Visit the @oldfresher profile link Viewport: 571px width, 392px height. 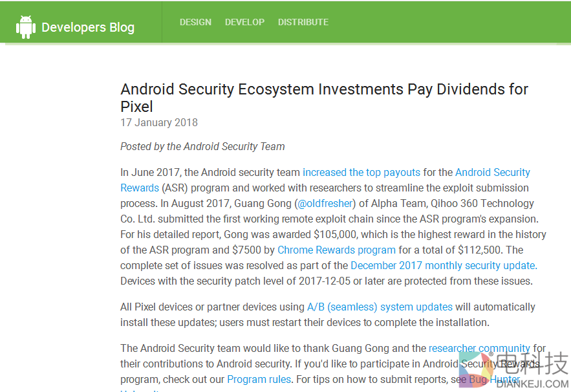[x=325, y=203]
